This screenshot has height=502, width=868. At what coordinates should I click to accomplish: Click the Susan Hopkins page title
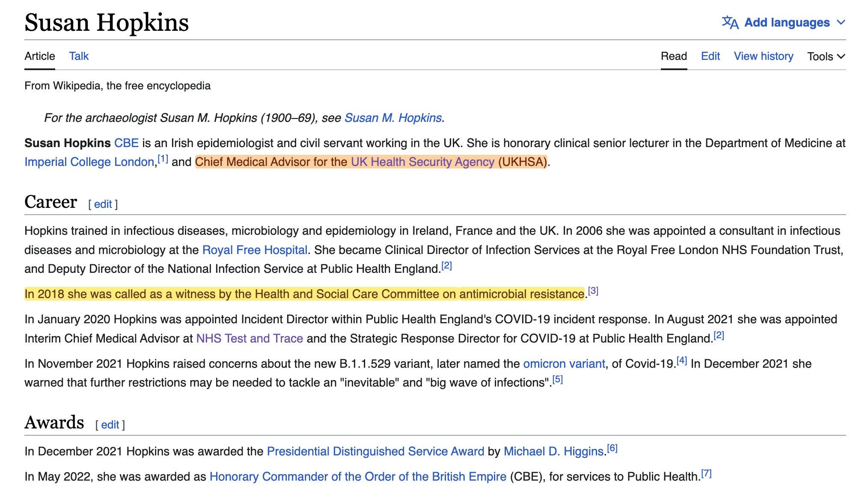coord(107,22)
